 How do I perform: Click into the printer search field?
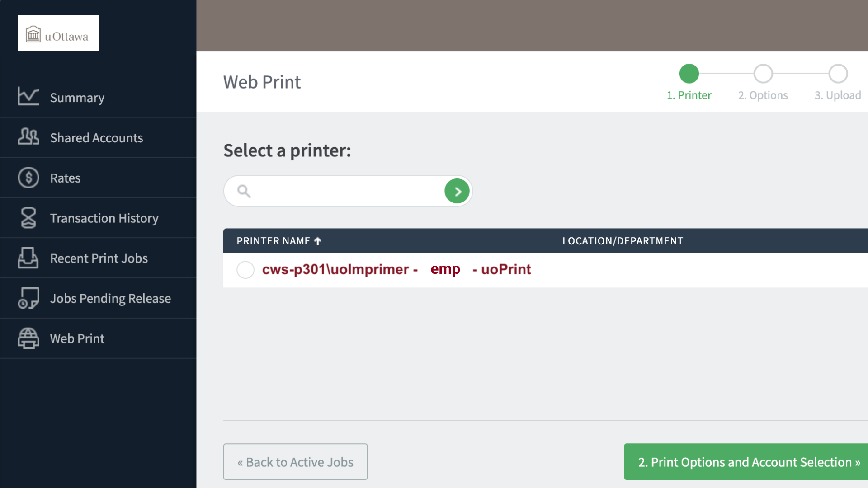pos(347,191)
